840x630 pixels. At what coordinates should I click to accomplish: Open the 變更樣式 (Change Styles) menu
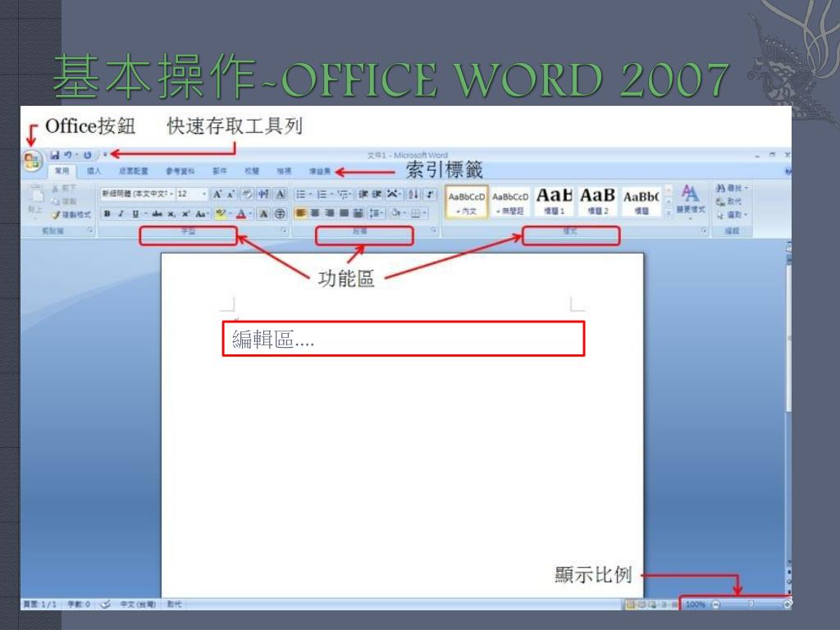click(x=690, y=201)
